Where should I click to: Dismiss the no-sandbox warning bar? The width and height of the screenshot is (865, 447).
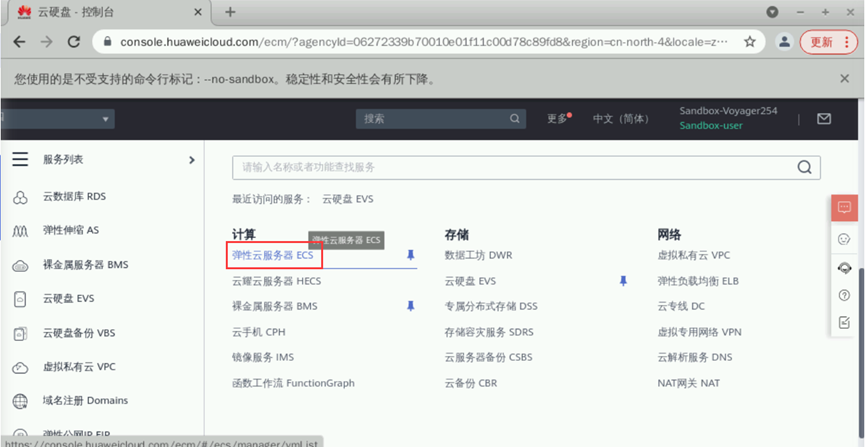(844, 79)
